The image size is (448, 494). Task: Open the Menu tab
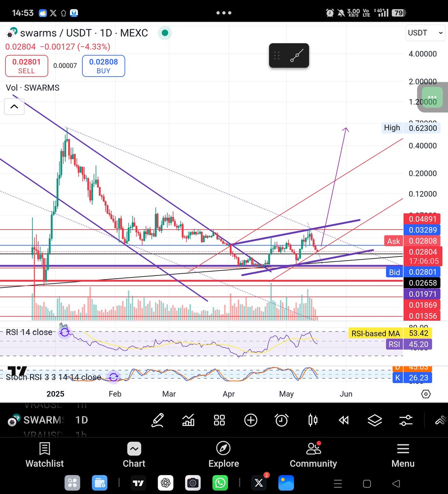pyautogui.click(x=403, y=455)
